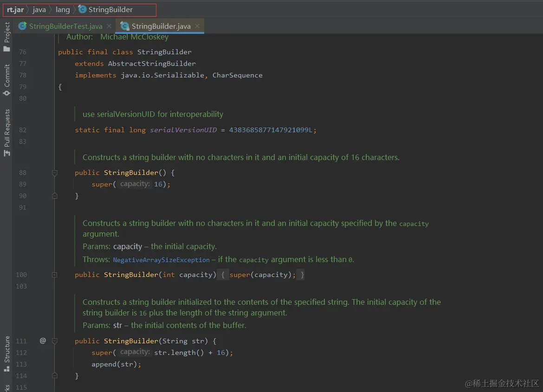Click the 4383685877147921099L value
The height and width of the screenshot is (392, 543).
271,130
